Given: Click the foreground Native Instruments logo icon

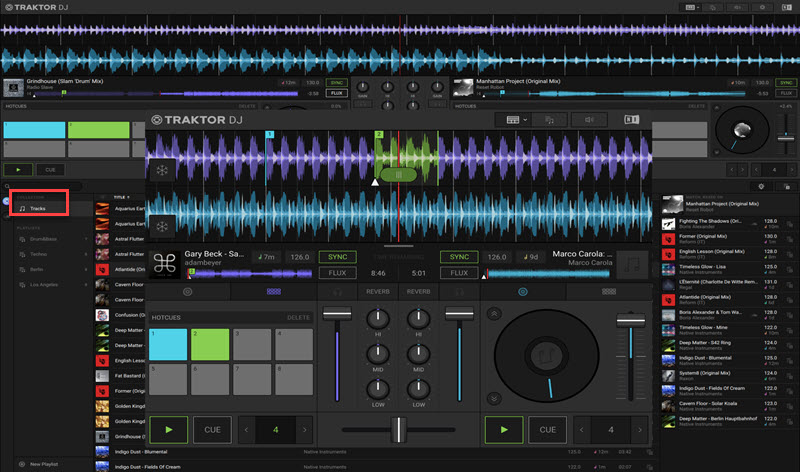Looking at the screenshot, I should (x=631, y=119).
